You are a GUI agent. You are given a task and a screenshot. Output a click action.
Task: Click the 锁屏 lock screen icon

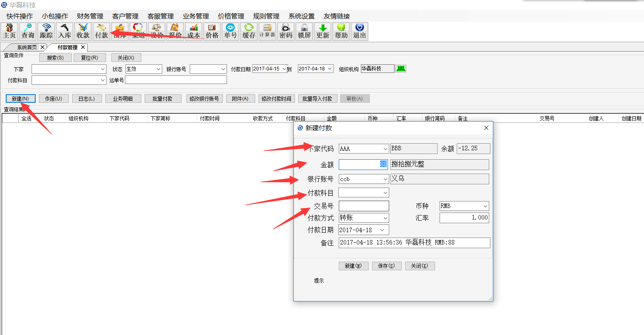[x=304, y=31]
